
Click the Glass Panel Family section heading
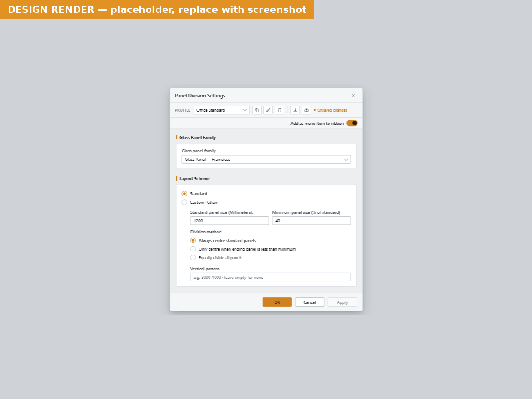(x=197, y=138)
